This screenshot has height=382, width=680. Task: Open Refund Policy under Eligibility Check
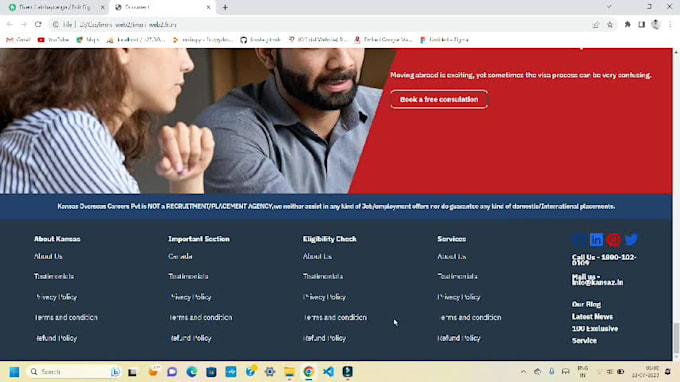click(x=324, y=338)
